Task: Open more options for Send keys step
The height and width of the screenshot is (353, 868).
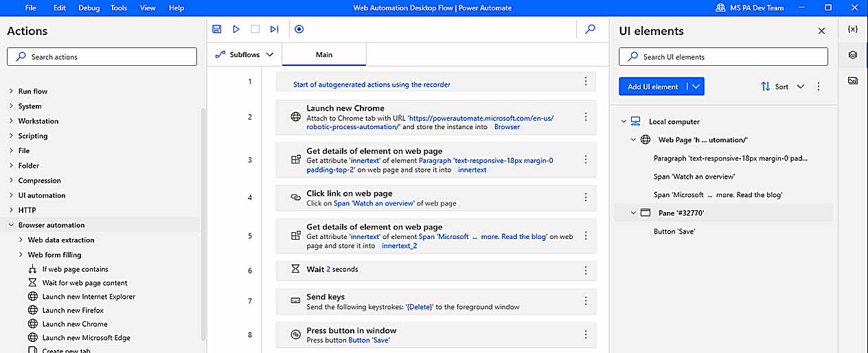Action: click(586, 301)
